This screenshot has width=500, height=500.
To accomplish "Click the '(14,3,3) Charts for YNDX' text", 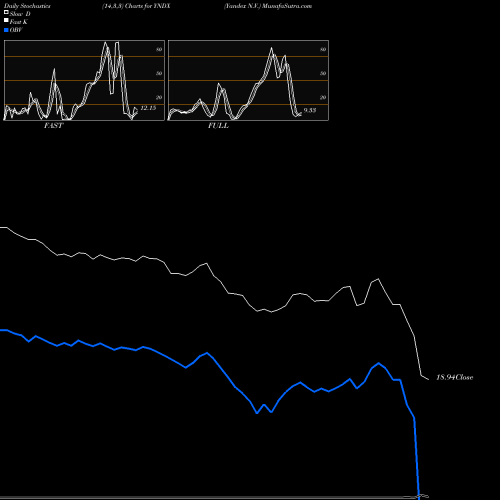I will tap(136, 6).
